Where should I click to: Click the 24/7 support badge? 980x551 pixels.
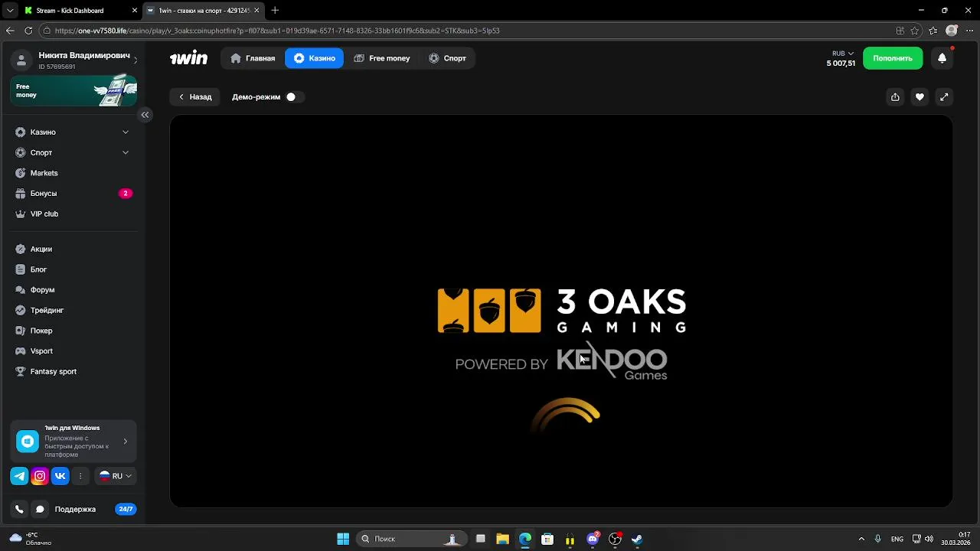[x=126, y=509]
